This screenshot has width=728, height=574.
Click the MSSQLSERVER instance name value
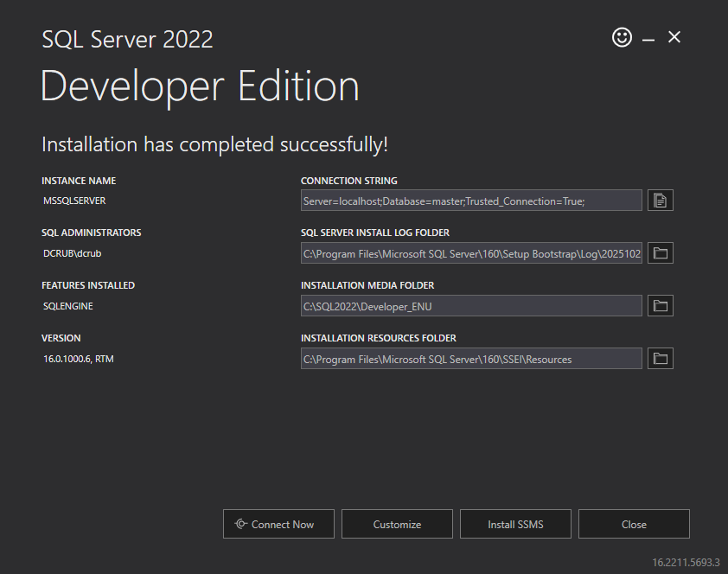click(74, 201)
